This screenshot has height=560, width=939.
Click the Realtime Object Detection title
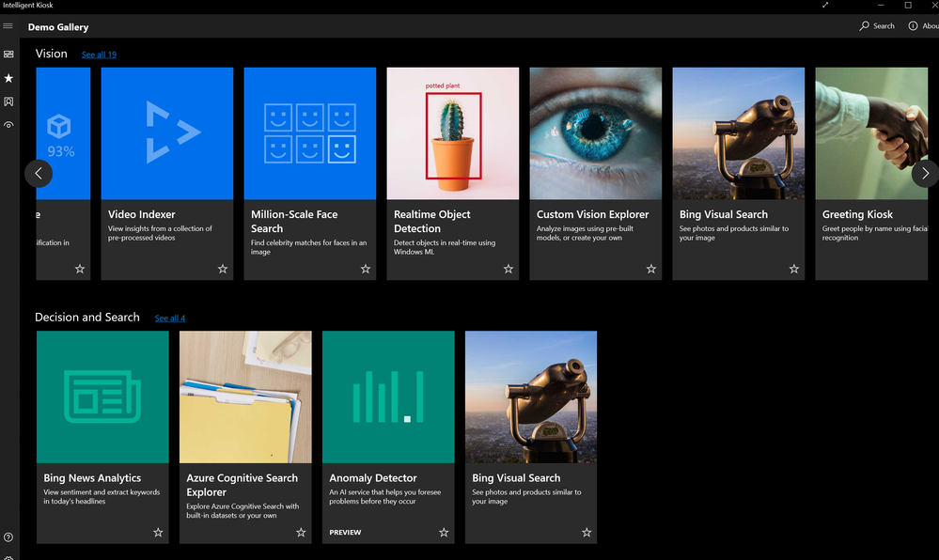[x=431, y=222]
